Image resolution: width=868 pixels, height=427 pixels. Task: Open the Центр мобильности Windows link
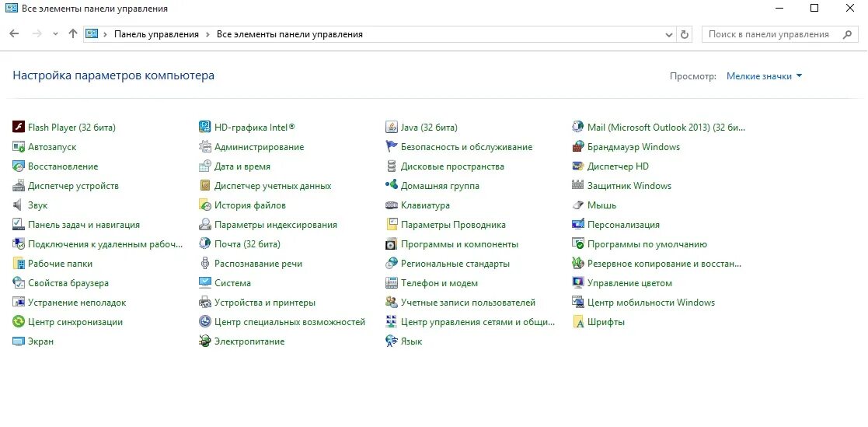click(651, 303)
